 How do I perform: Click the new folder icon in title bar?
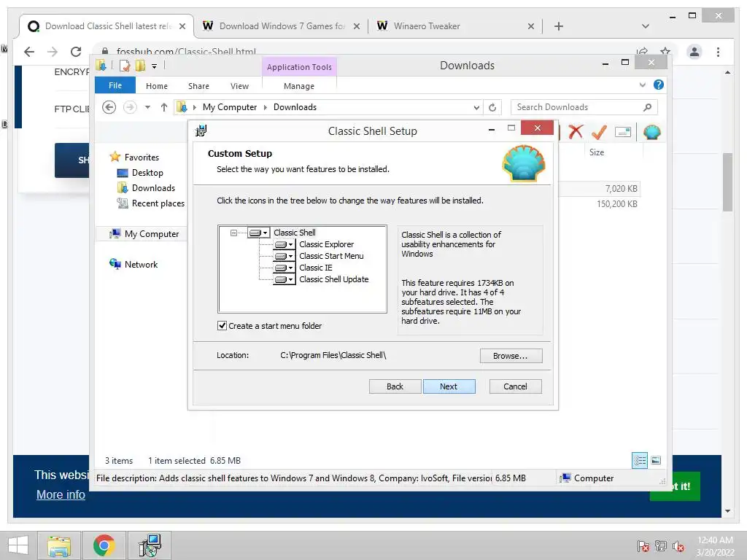coord(140,66)
